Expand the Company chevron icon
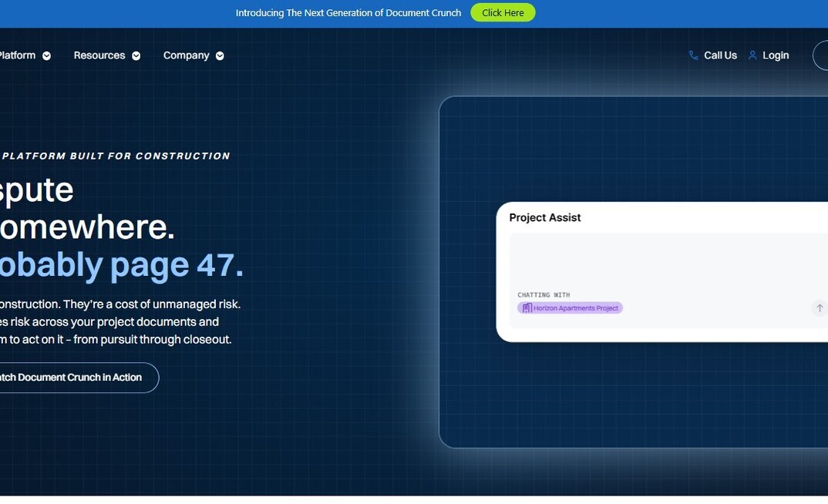Viewport: 828px width, 504px height. pos(220,56)
